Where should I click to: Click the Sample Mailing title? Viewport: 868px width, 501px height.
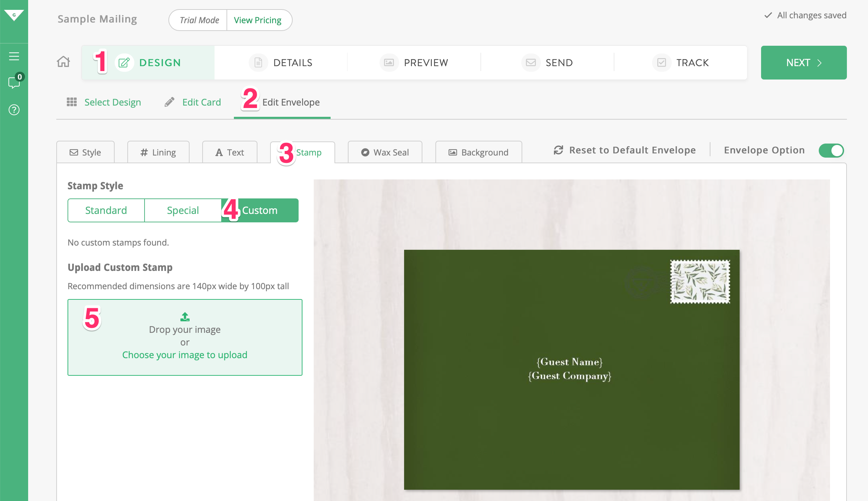(x=97, y=19)
